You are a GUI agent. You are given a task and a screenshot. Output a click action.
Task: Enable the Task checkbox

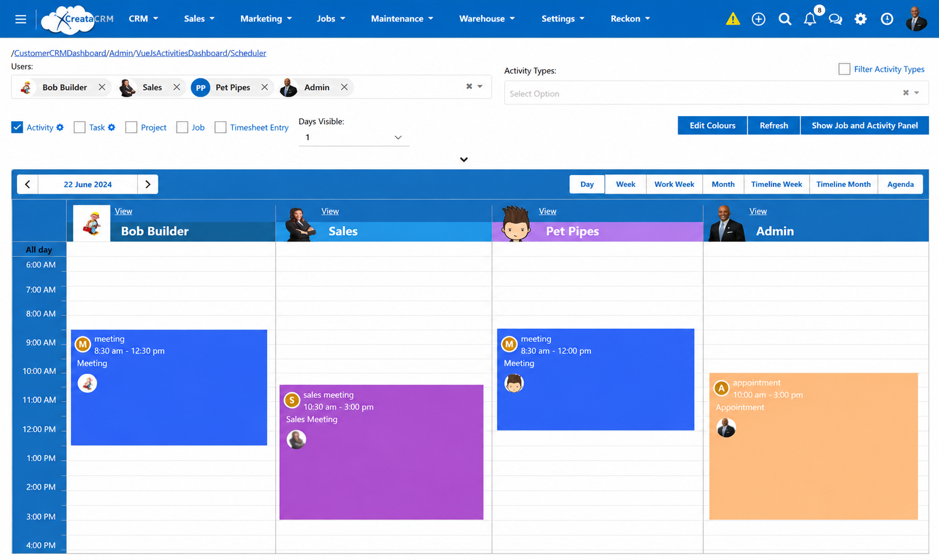(80, 127)
